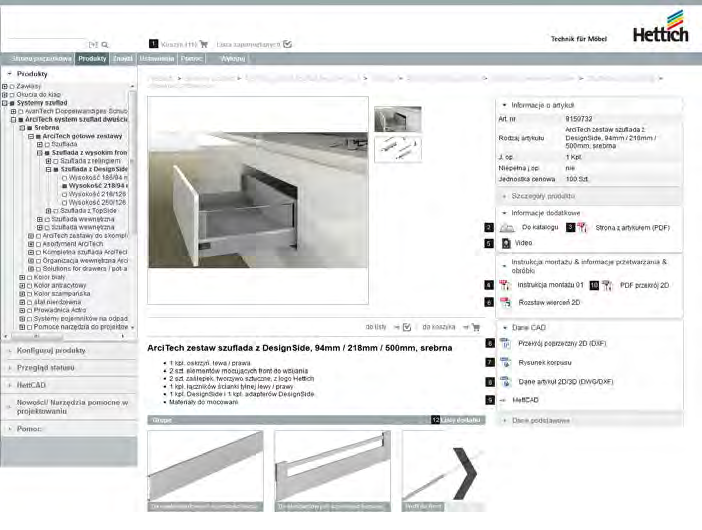
Task: Open the HettCAD sidebar panel
Action: click(69, 385)
